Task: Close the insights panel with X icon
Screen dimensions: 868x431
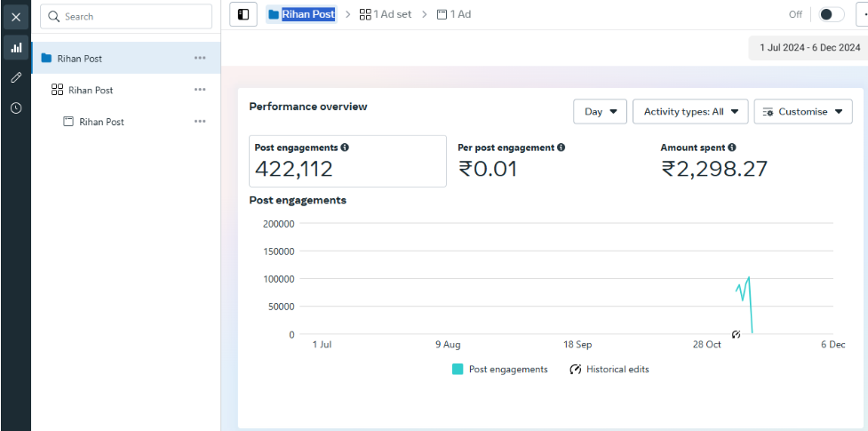Action: click(x=16, y=17)
